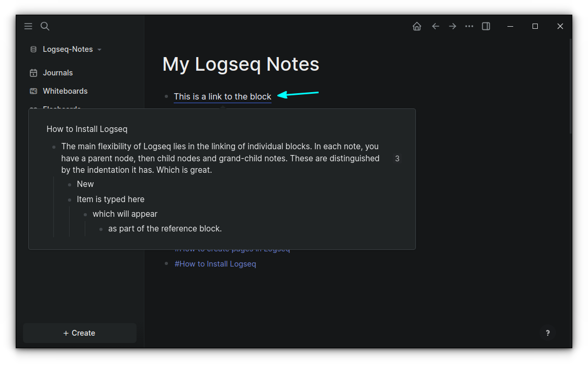Follow This is a link to the block
The height and width of the screenshot is (365, 588).
coord(222,96)
